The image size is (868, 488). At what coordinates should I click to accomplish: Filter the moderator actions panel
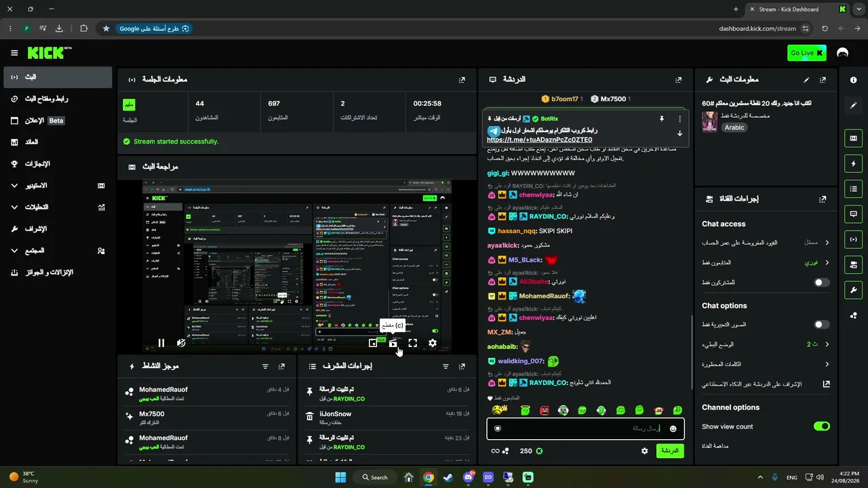click(x=446, y=366)
